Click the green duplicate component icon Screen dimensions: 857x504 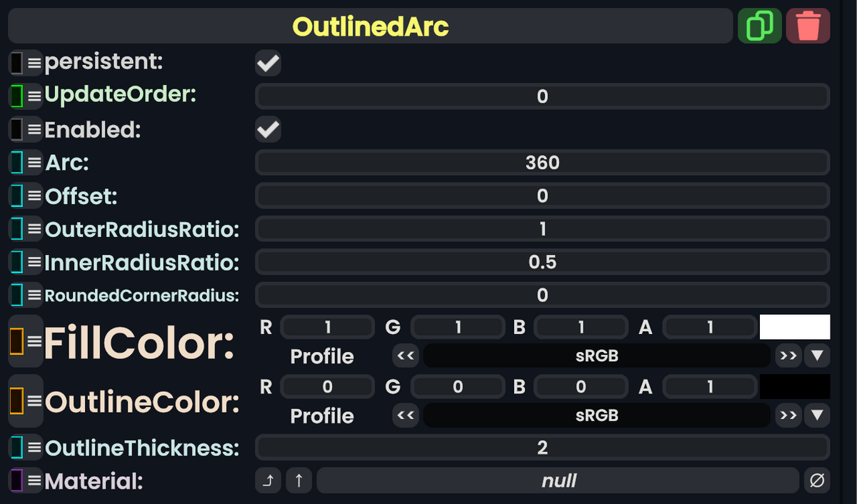[759, 25]
